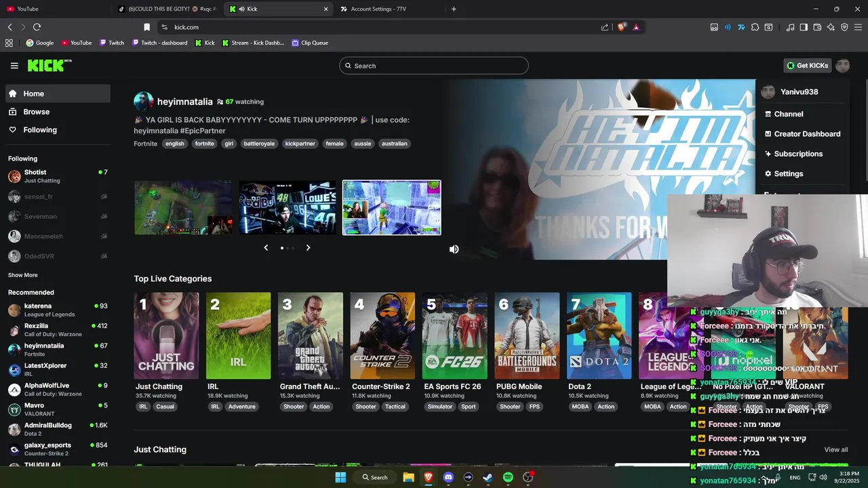Mute the featured stream volume icon
Image resolution: width=868 pixels, height=488 pixels.
click(454, 249)
